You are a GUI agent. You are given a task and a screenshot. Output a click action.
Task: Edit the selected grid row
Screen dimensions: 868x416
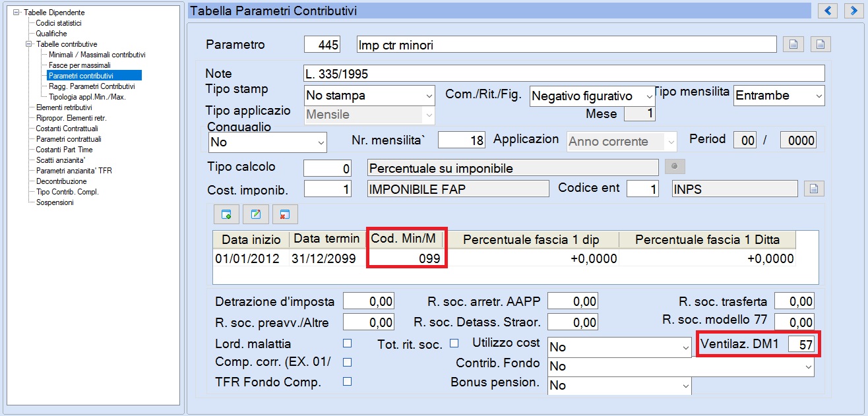(256, 214)
